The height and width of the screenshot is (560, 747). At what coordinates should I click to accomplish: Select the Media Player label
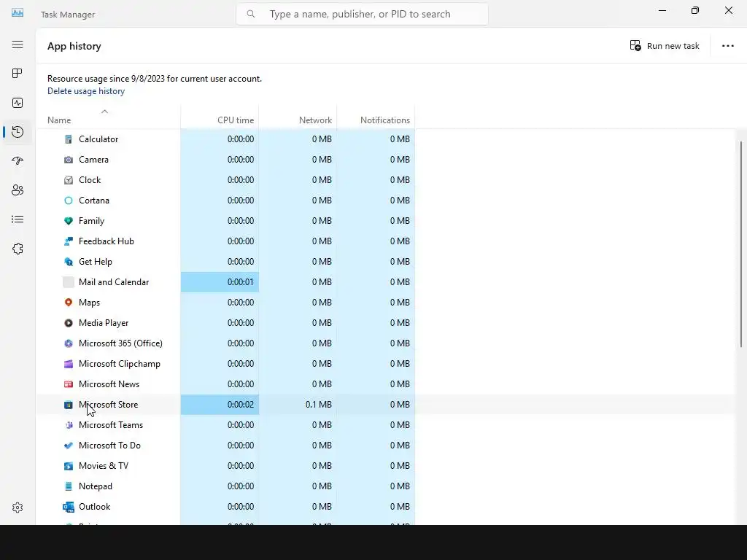click(x=104, y=323)
